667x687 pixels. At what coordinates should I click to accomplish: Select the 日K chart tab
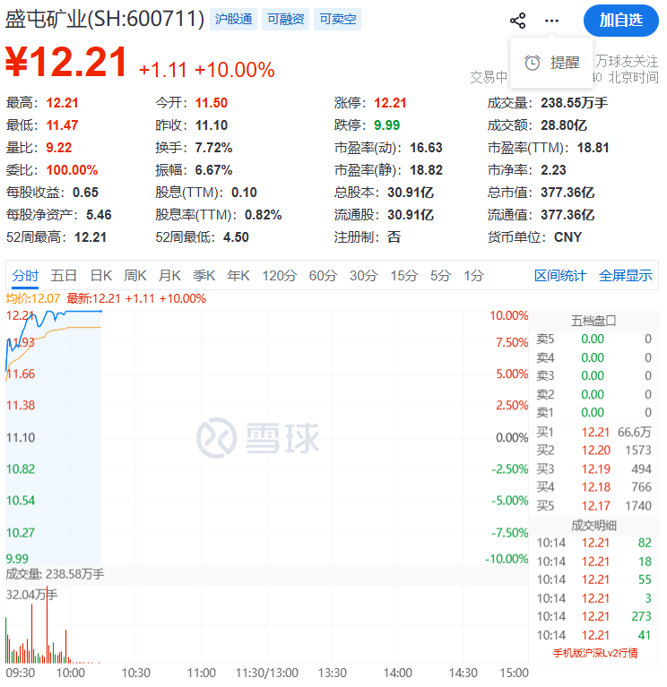pyautogui.click(x=100, y=276)
